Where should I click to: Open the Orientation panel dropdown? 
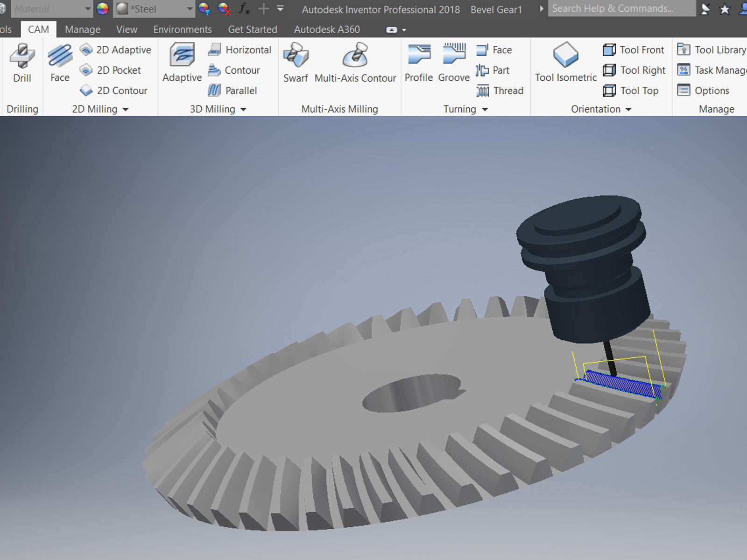tap(628, 110)
